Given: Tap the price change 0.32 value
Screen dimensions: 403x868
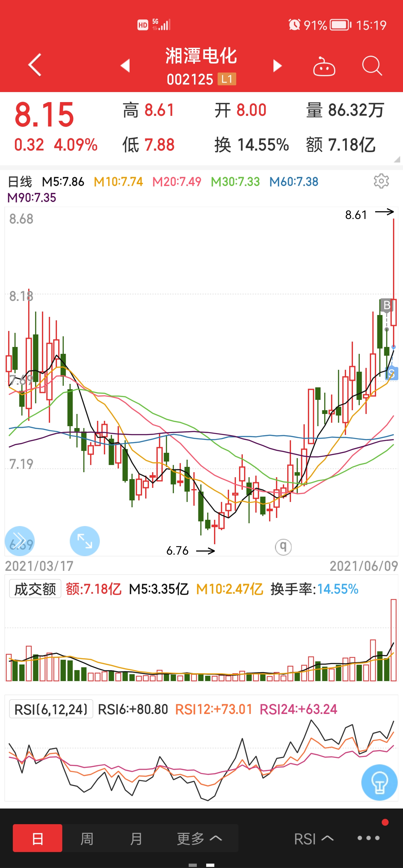Looking at the screenshot, I should pos(29,145).
